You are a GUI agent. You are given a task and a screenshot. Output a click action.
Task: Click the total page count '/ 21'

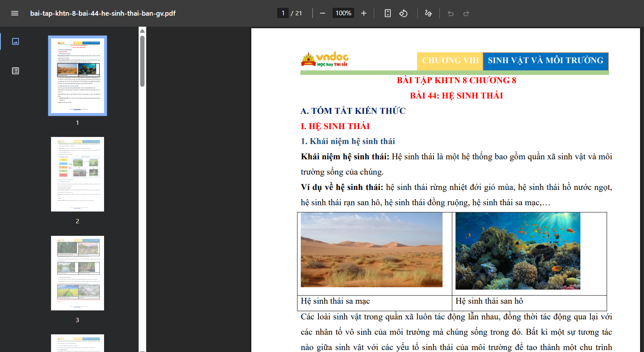(296, 13)
